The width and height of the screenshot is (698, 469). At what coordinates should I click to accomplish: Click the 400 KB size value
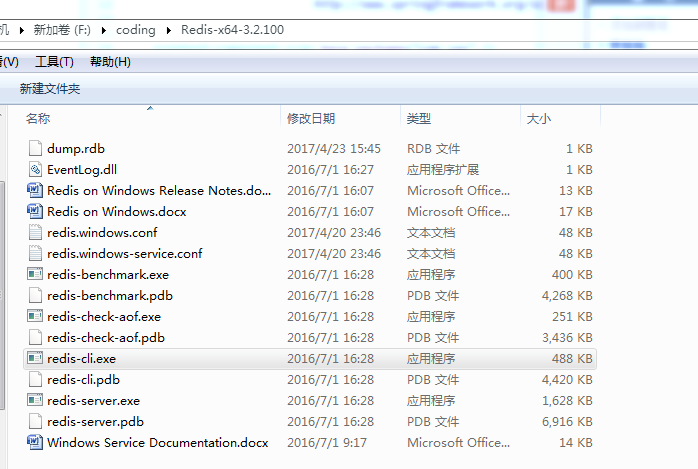click(572, 275)
